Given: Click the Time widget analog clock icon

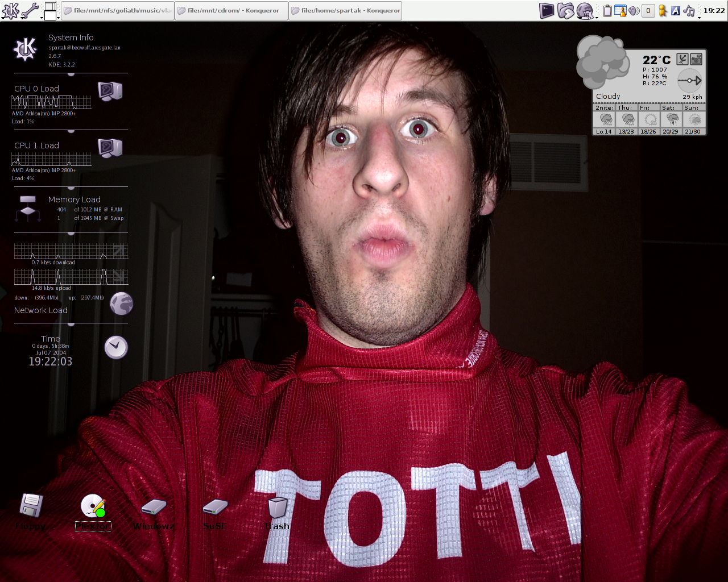Looking at the screenshot, I should tap(116, 347).
